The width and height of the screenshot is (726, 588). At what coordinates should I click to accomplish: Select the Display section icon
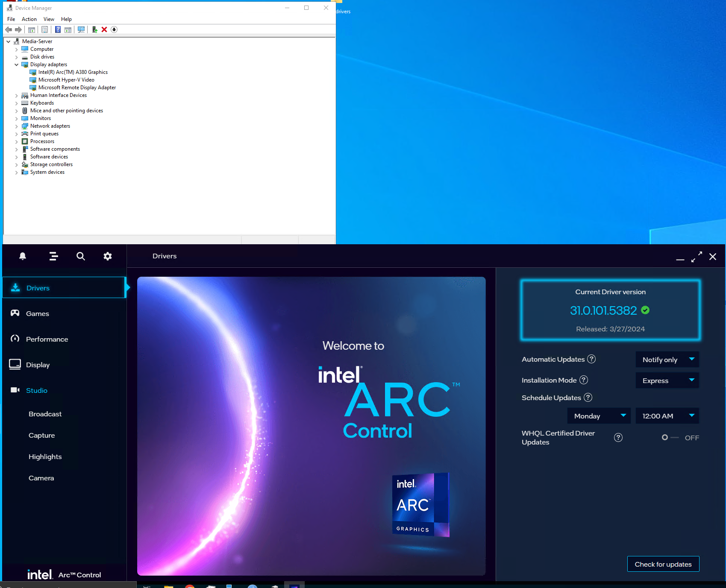click(x=15, y=364)
